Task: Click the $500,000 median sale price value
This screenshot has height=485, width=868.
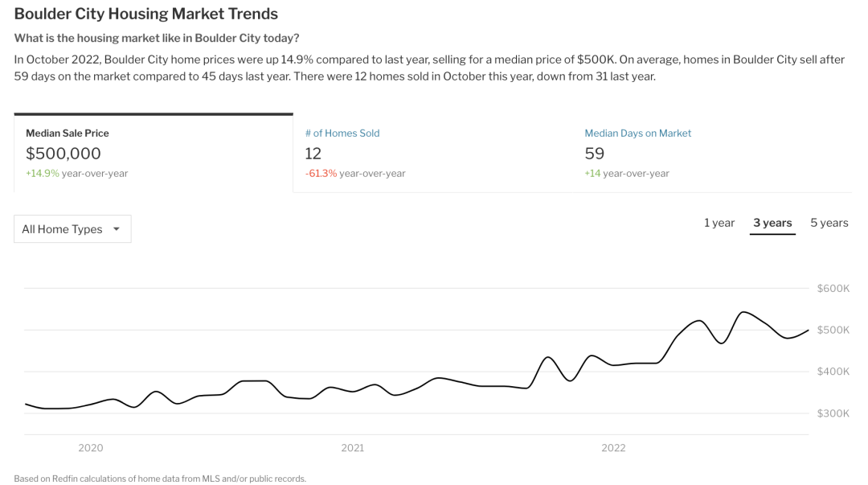Action: [63, 154]
